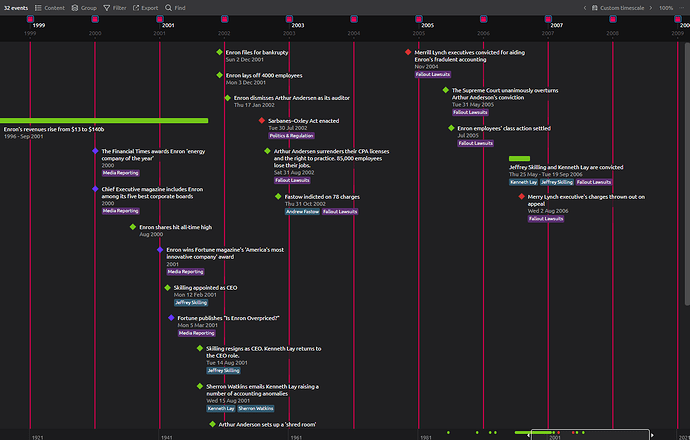This screenshot has height=440, width=690.
Task: Click Jeffrey Skilling tag under Skilling and Lay convicted
Action: pyautogui.click(x=557, y=182)
